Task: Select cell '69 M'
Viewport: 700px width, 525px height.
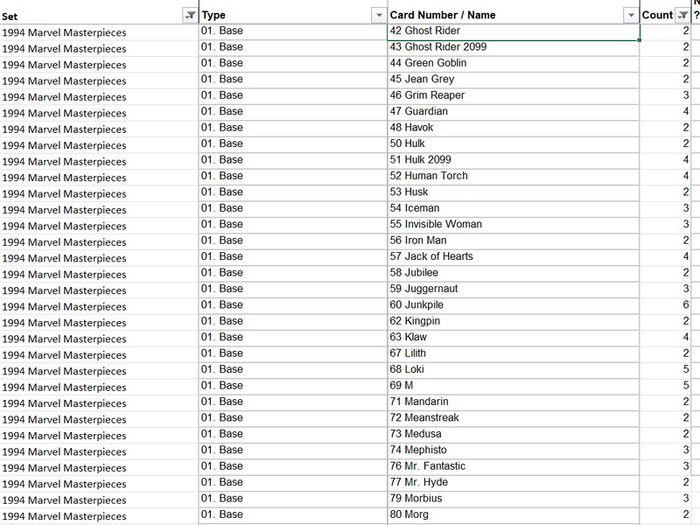Action: (x=513, y=386)
